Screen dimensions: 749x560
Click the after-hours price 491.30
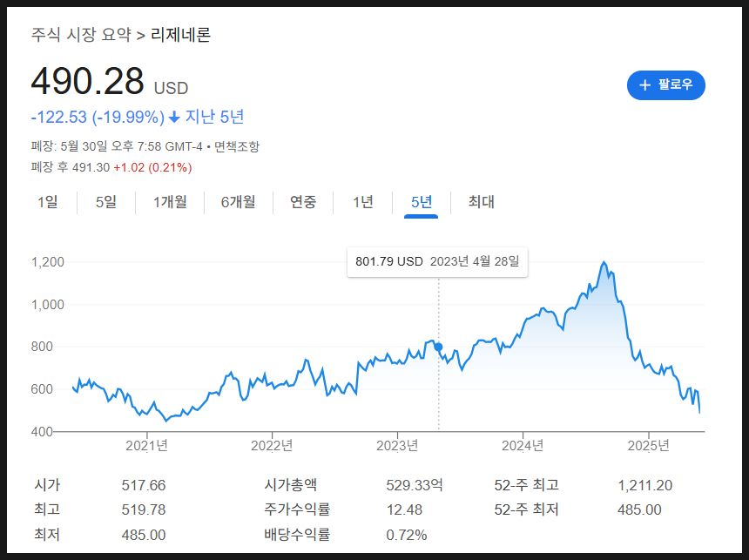(91, 167)
